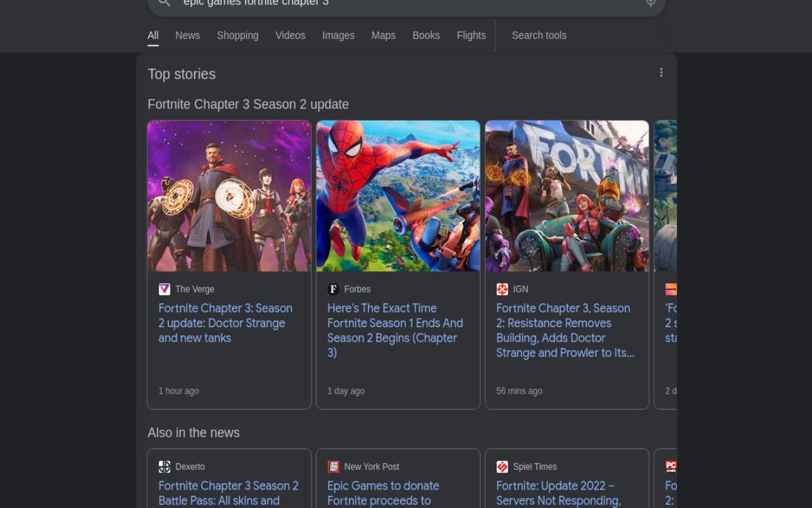Switch to the News tab
The height and width of the screenshot is (508, 812).
tap(188, 36)
